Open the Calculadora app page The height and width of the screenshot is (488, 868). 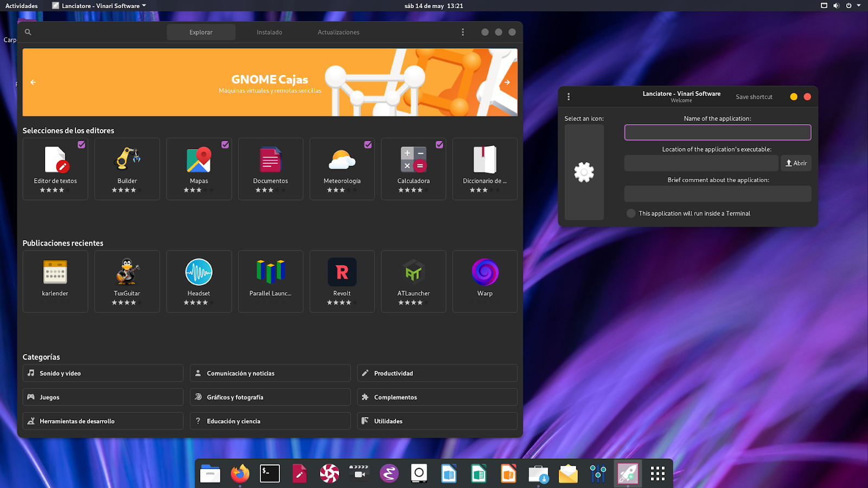click(413, 169)
